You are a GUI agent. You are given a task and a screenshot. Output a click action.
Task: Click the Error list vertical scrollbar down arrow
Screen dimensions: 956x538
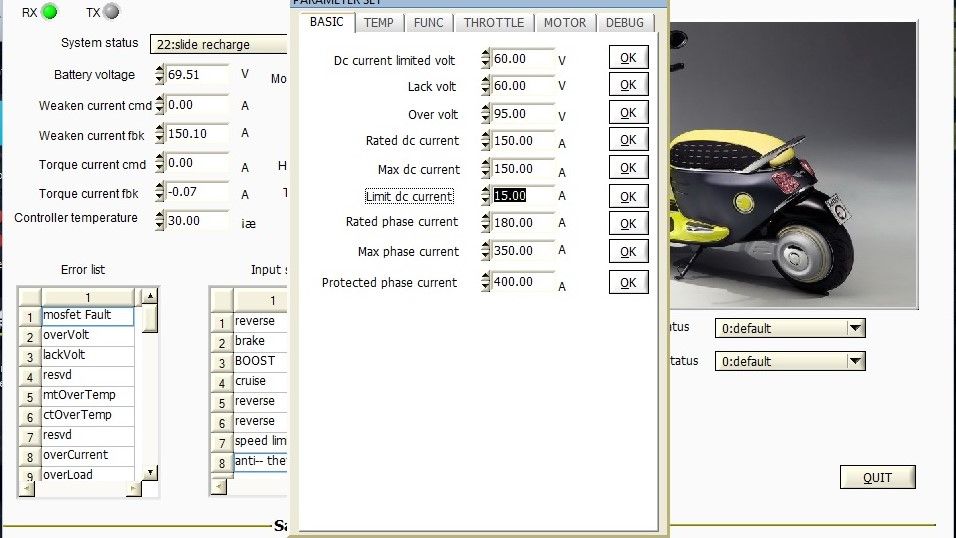point(150,472)
